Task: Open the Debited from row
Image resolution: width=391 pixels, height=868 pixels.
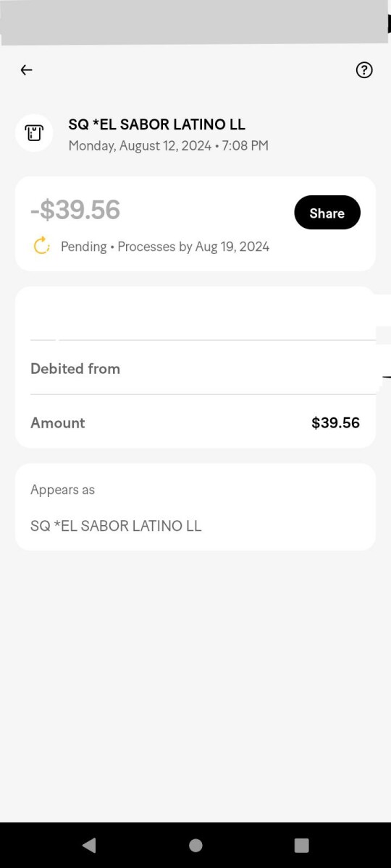Action: pos(195,368)
